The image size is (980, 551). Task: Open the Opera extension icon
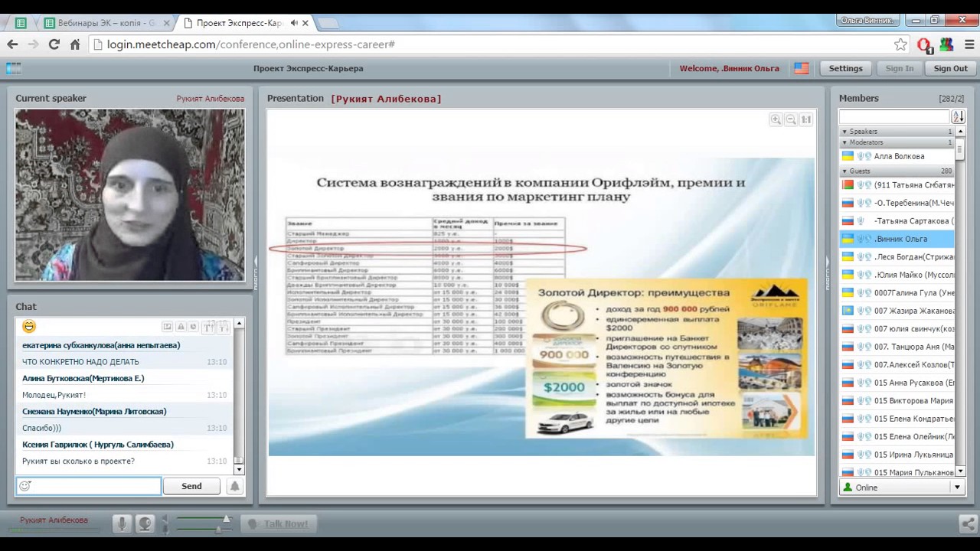click(924, 45)
